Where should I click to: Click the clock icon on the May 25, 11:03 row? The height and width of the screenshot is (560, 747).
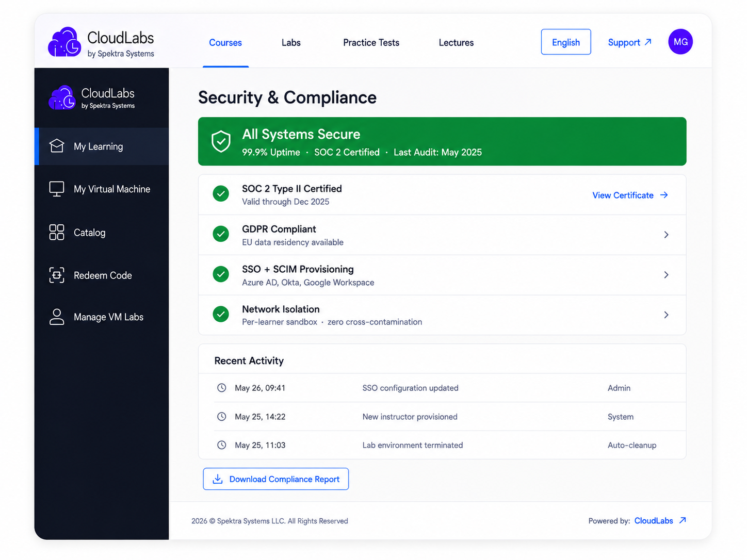[222, 444]
